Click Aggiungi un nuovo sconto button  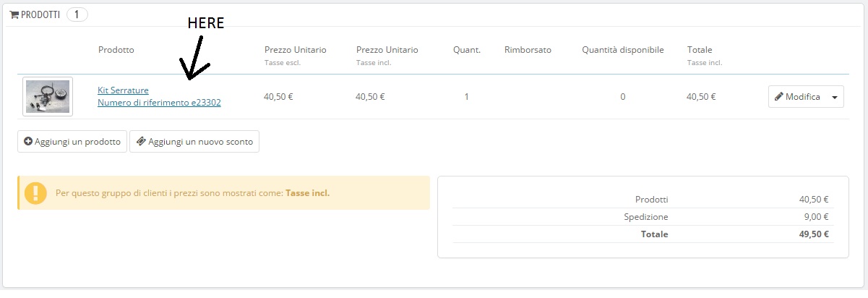pos(194,142)
